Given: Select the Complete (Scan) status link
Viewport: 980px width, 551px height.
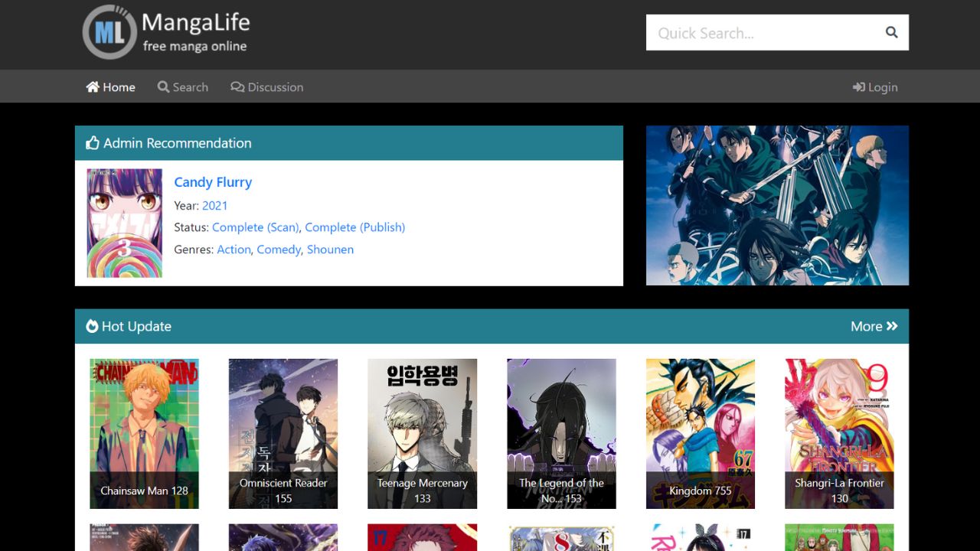Looking at the screenshot, I should click(x=255, y=227).
